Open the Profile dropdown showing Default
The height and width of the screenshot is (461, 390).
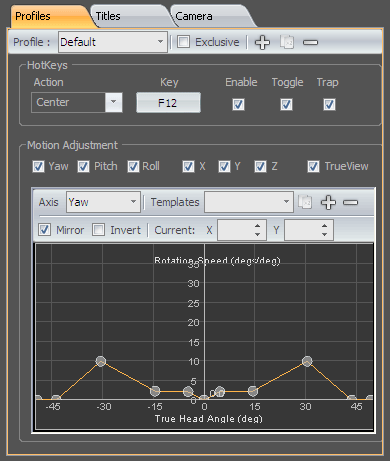tap(113, 42)
